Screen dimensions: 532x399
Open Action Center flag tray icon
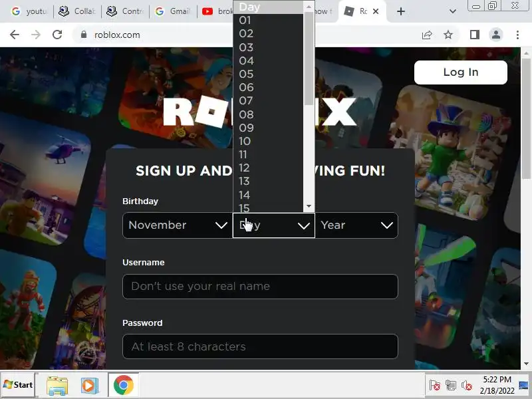[434, 386]
